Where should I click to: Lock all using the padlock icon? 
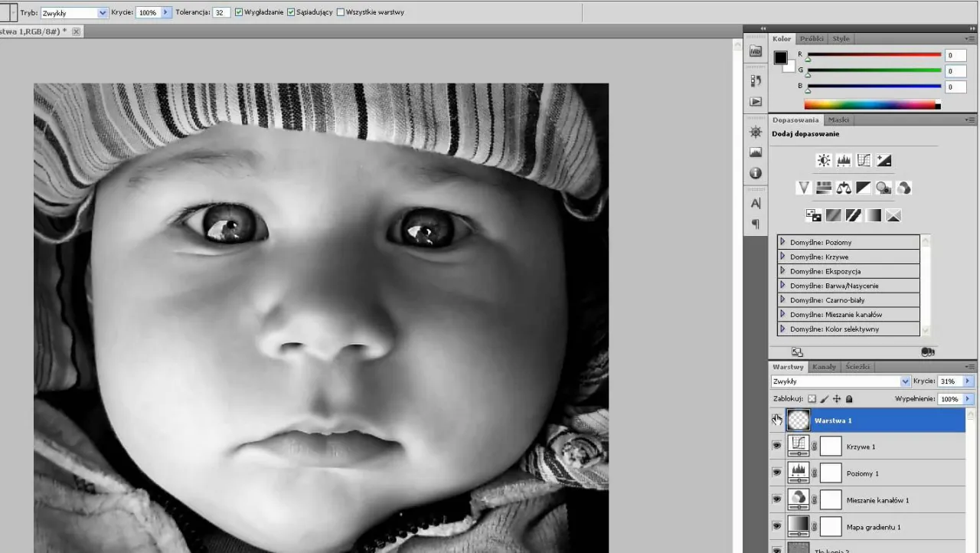tap(849, 399)
